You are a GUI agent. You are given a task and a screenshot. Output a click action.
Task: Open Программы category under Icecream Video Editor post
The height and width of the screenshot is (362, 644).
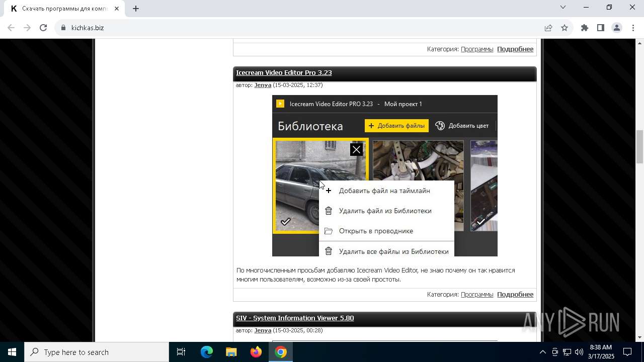477,294
